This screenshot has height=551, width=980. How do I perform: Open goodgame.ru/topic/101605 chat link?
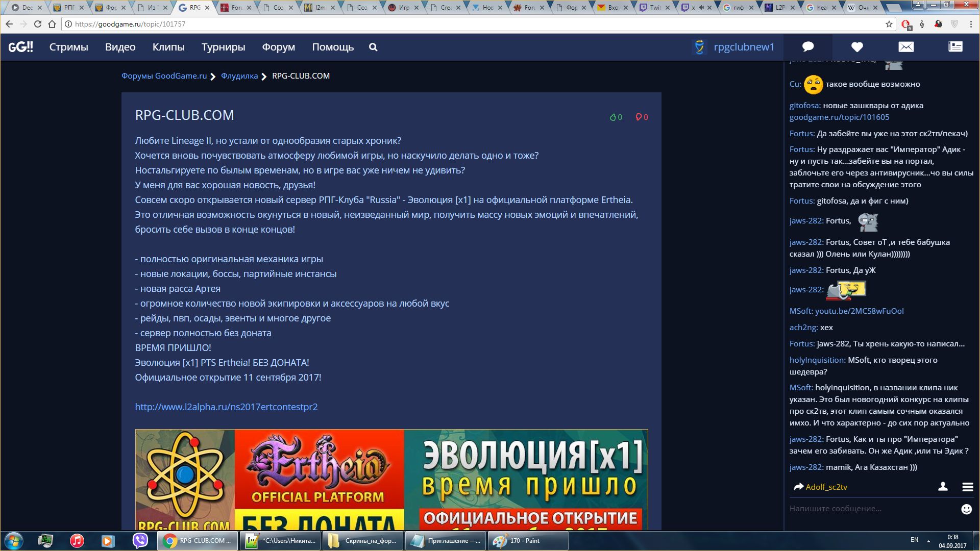click(x=839, y=117)
